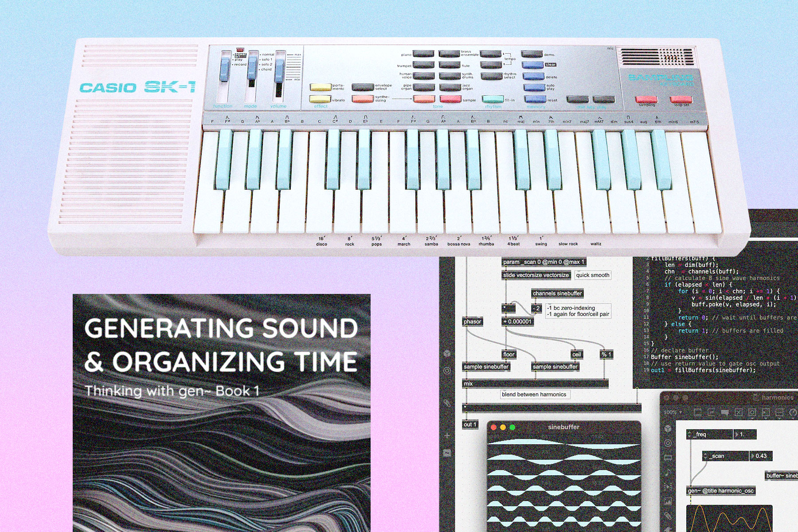
Task: Open the _freq attribute menu arrows
Action: pos(689,434)
